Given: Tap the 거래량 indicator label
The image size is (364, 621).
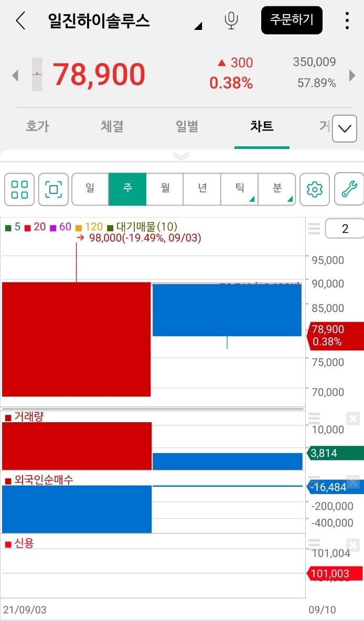Looking at the screenshot, I should pyautogui.click(x=24, y=416).
